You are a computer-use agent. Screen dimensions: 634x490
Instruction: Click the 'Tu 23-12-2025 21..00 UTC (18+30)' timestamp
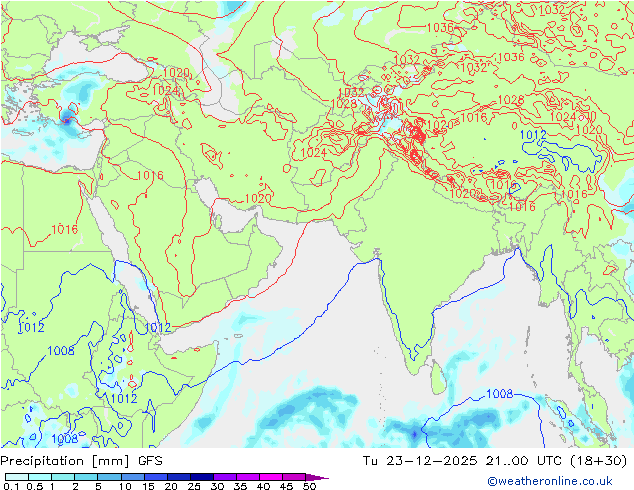click(x=495, y=461)
